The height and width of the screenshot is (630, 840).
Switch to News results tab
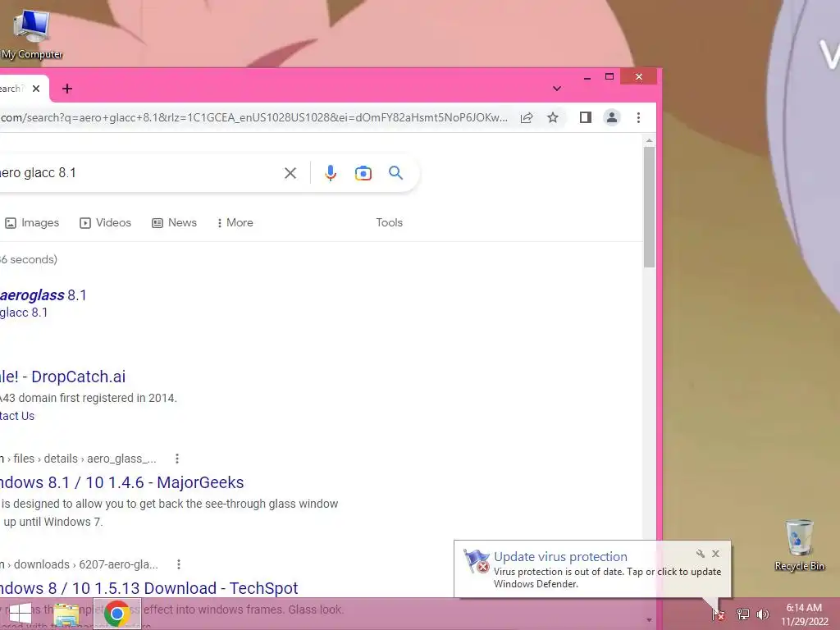coord(175,223)
